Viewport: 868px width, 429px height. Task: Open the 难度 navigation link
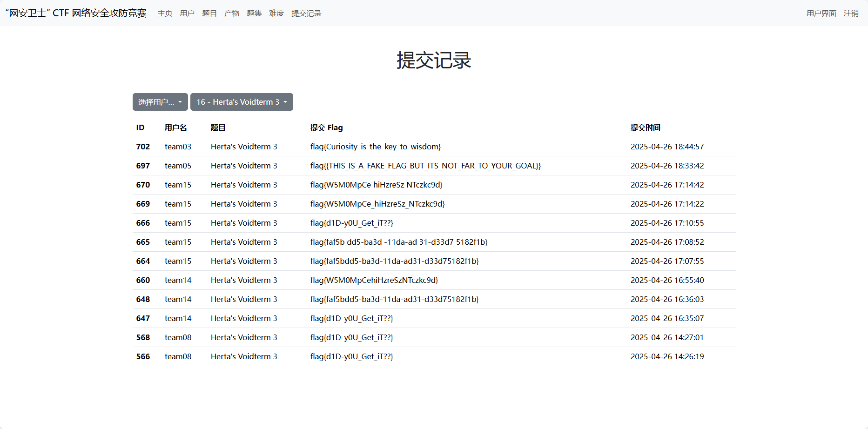click(x=276, y=13)
